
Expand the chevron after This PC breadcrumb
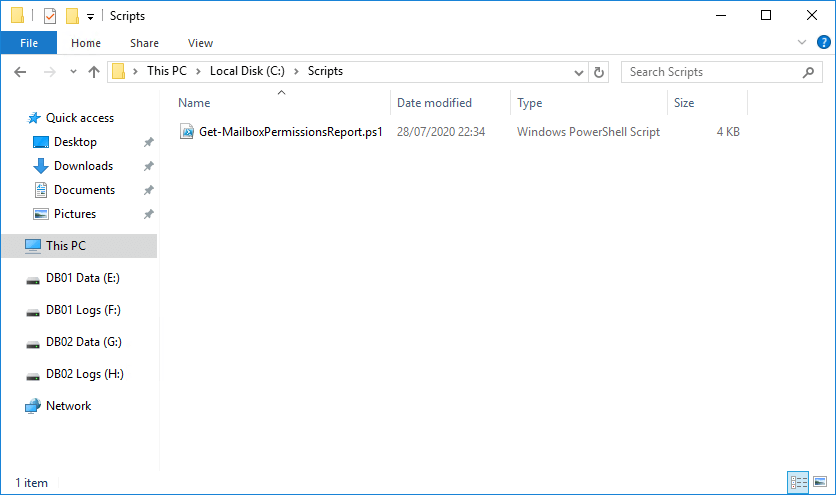[x=198, y=71]
